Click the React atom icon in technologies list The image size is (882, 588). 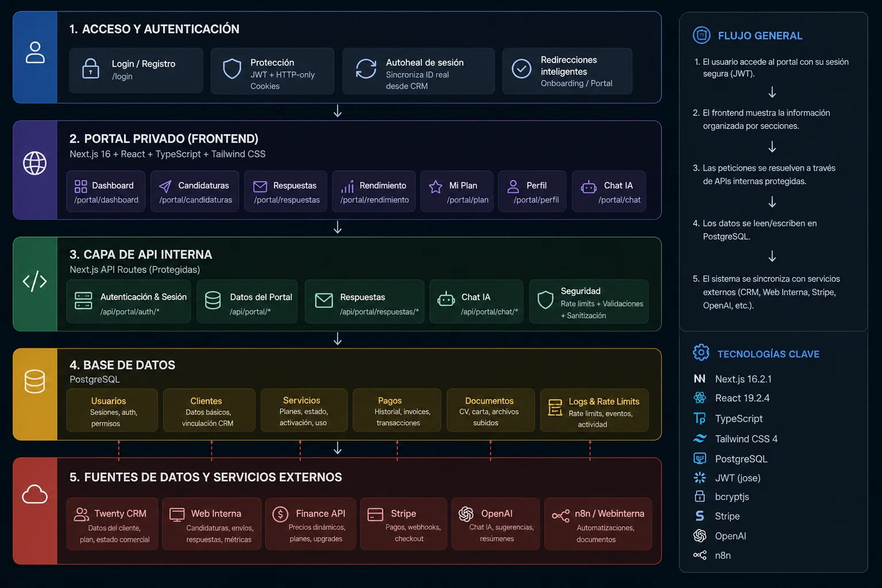(699, 397)
